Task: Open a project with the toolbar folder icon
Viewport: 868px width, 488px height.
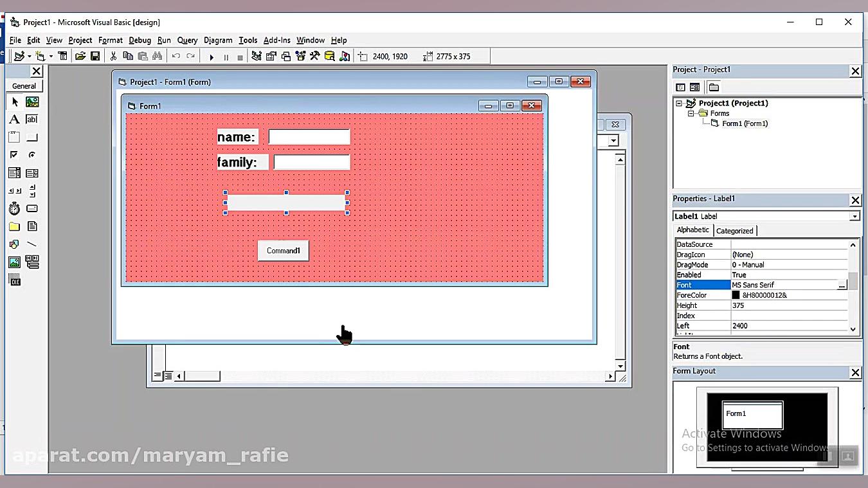Action: 80,57
